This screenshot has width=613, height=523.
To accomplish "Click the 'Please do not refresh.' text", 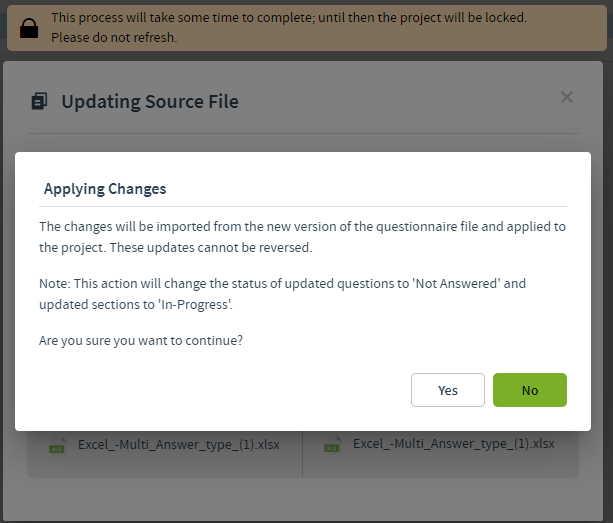I will click(114, 38).
